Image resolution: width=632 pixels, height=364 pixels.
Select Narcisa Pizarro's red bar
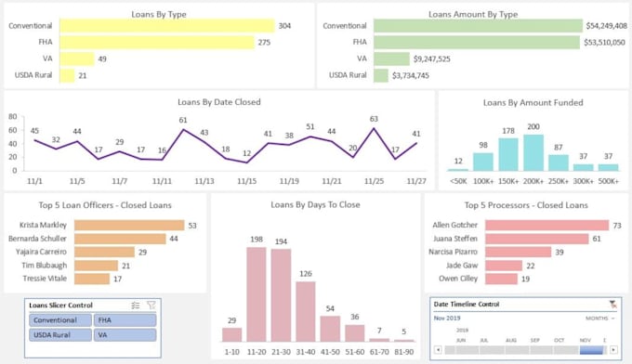point(519,252)
